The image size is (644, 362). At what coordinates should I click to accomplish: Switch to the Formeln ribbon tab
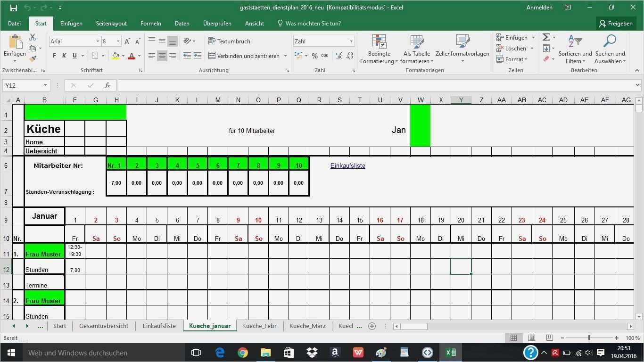pyautogui.click(x=150, y=23)
